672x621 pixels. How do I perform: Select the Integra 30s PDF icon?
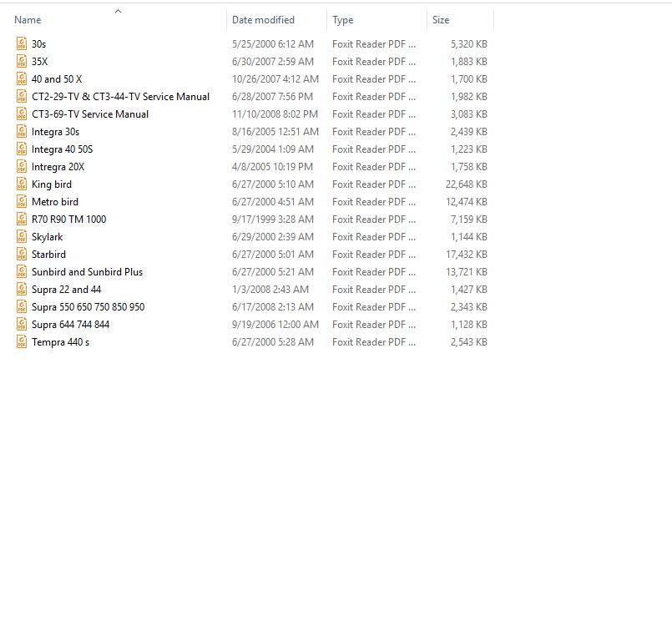pos(22,132)
